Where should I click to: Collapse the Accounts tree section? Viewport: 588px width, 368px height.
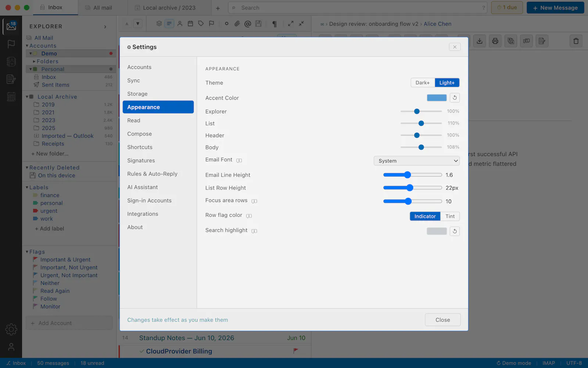pyautogui.click(x=27, y=46)
